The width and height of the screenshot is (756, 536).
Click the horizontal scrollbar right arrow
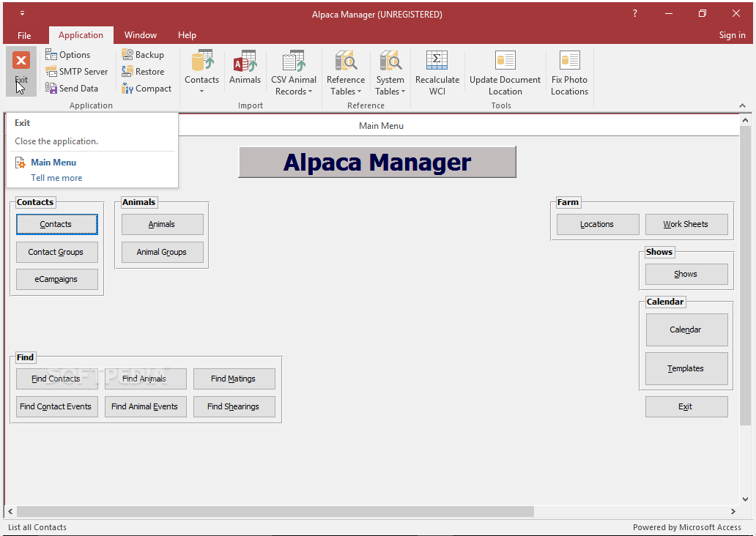[733, 511]
